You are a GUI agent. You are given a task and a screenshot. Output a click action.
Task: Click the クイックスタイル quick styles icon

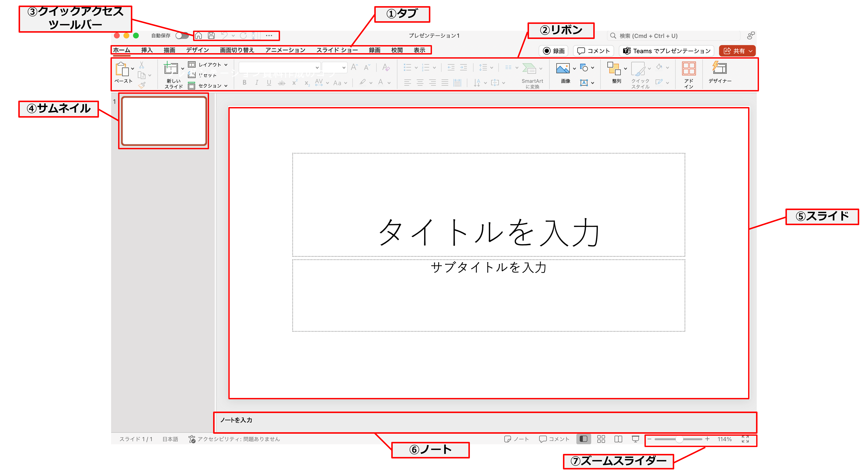pyautogui.click(x=638, y=69)
